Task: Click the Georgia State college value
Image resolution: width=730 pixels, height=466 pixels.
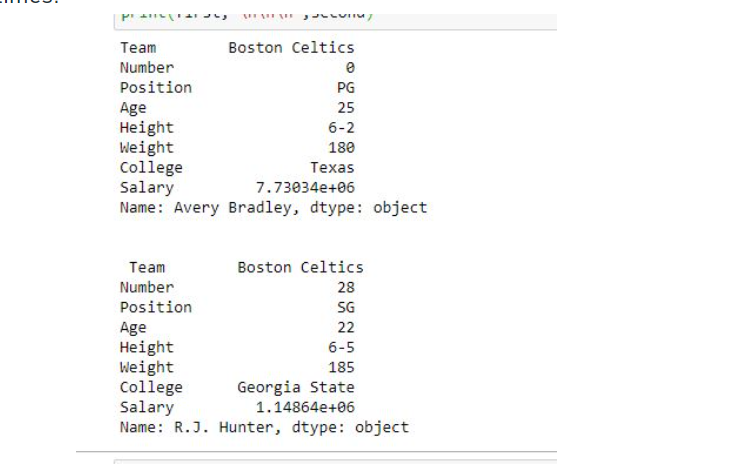Action: (x=295, y=387)
